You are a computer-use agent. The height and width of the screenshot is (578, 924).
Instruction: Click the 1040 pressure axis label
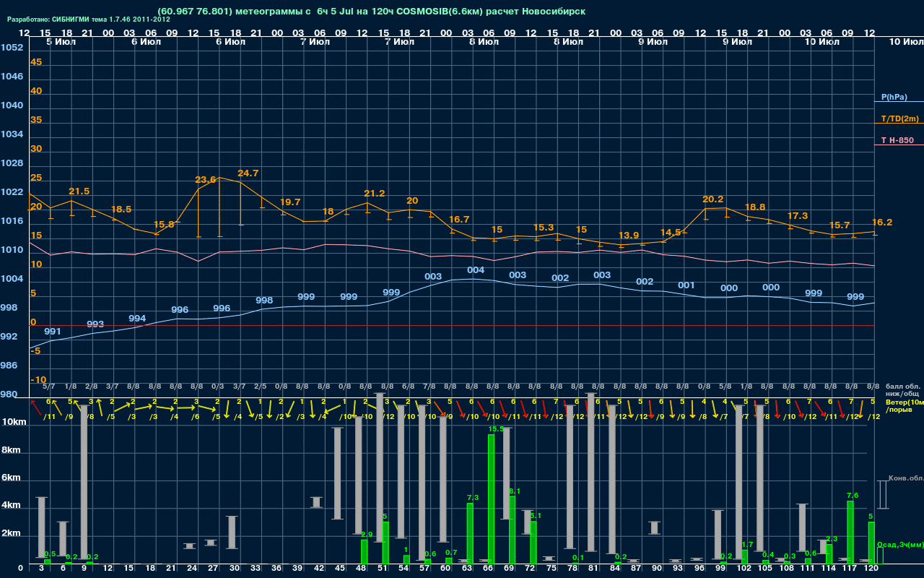tap(12, 105)
